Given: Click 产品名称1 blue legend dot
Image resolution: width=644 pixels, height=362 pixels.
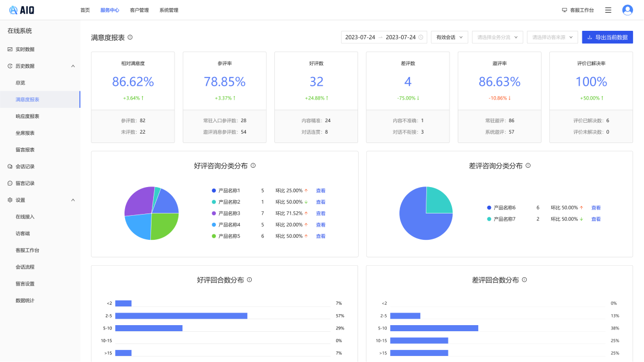Looking at the screenshot, I should pyautogui.click(x=214, y=191).
